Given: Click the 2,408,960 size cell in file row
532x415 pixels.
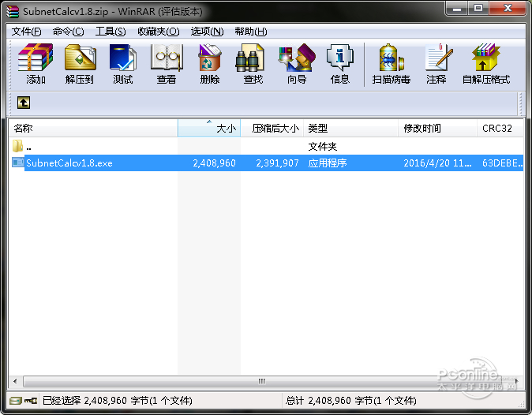Looking at the screenshot, I should click(x=214, y=163).
